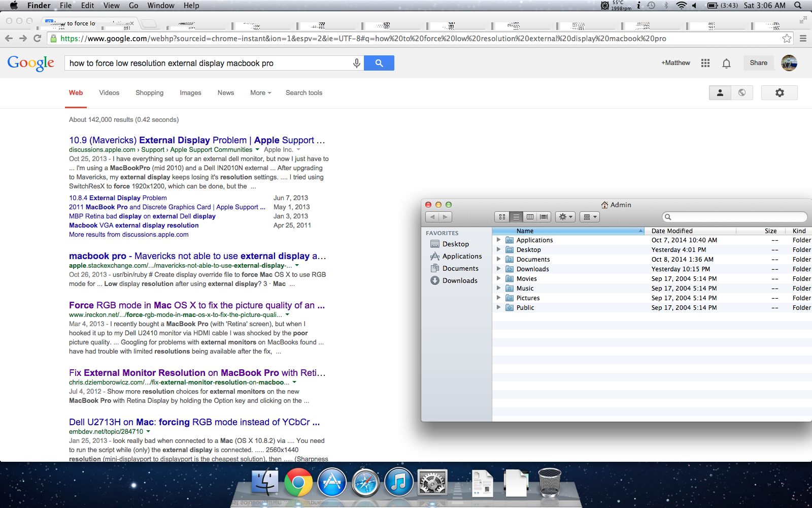The width and height of the screenshot is (812, 508).
Task: Click the Finder window search field
Action: (x=735, y=217)
